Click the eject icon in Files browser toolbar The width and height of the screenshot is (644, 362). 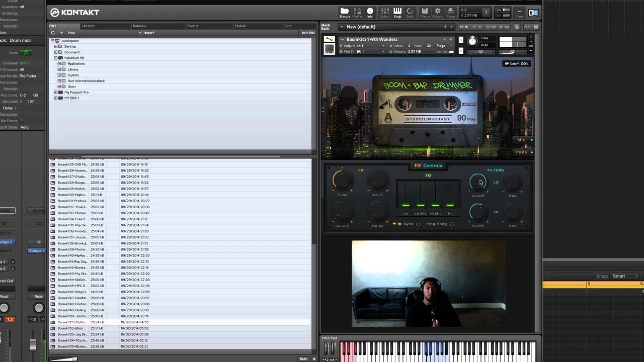pos(61,33)
